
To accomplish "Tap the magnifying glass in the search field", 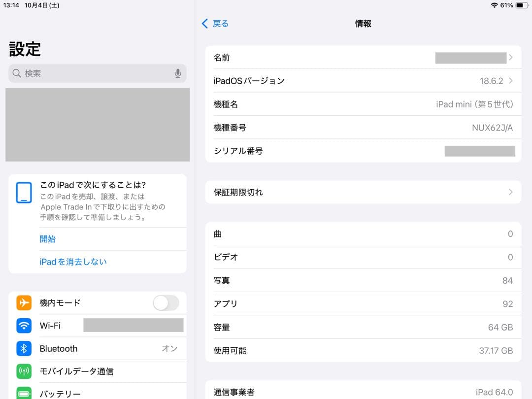I will pyautogui.click(x=17, y=73).
